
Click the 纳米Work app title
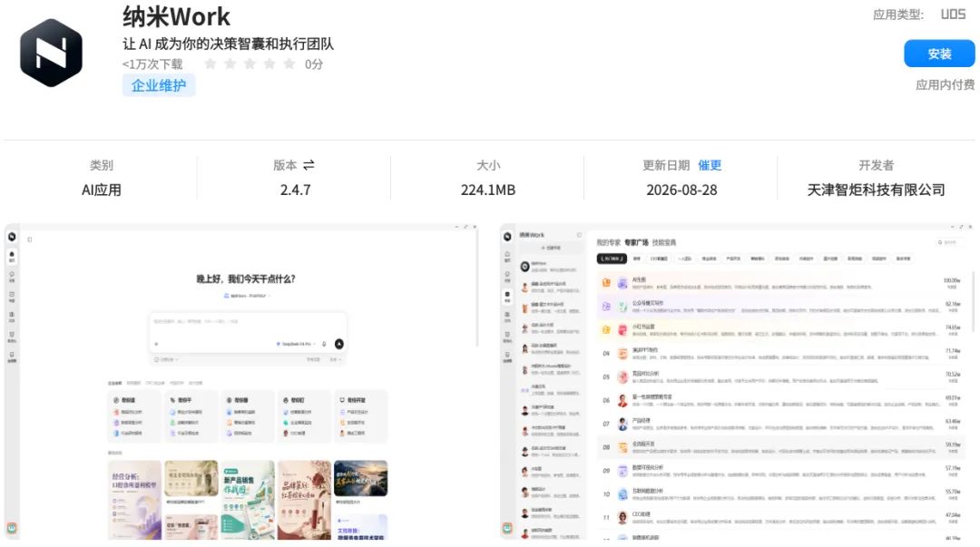pyautogui.click(x=176, y=17)
